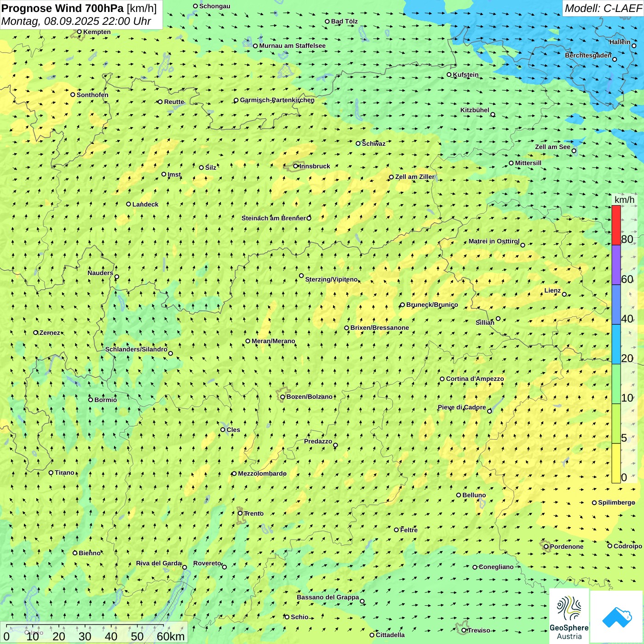
Task: Click the 'Bormio' label
Action: 105,400
